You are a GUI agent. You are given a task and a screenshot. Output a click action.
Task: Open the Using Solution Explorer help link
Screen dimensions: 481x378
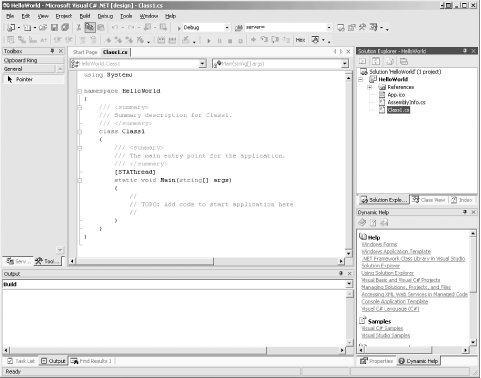pos(388,273)
